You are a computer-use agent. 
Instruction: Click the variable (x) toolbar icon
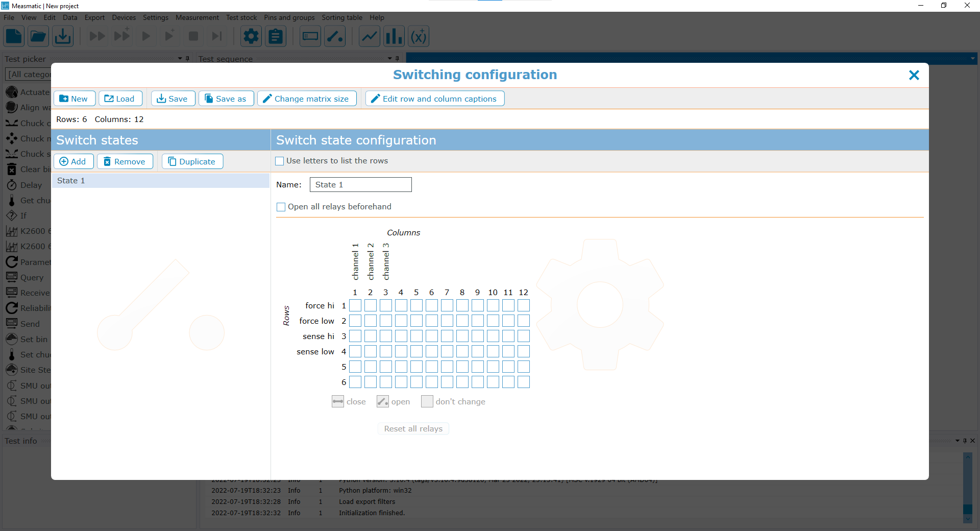tap(419, 36)
